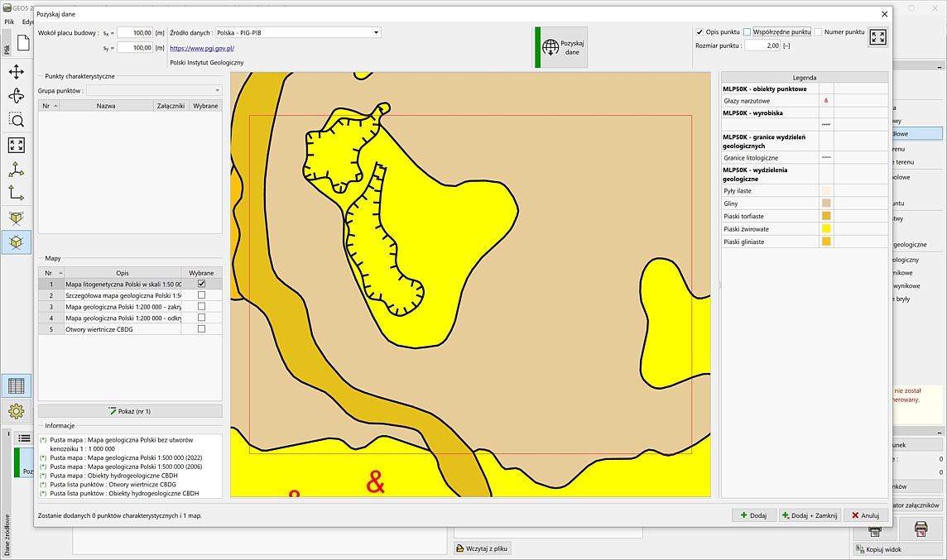The image size is (947, 560).
Task: Click the Pokaż (nr 1) button
Action: tap(130, 411)
